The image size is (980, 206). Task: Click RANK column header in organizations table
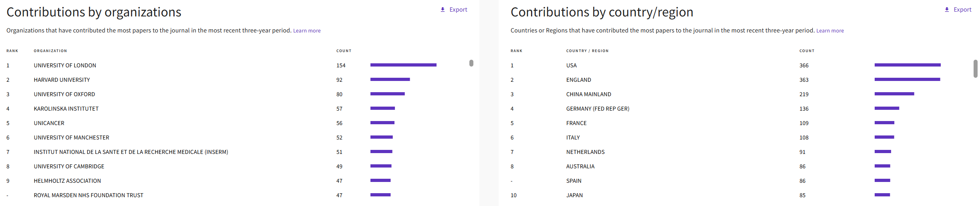pos(12,51)
